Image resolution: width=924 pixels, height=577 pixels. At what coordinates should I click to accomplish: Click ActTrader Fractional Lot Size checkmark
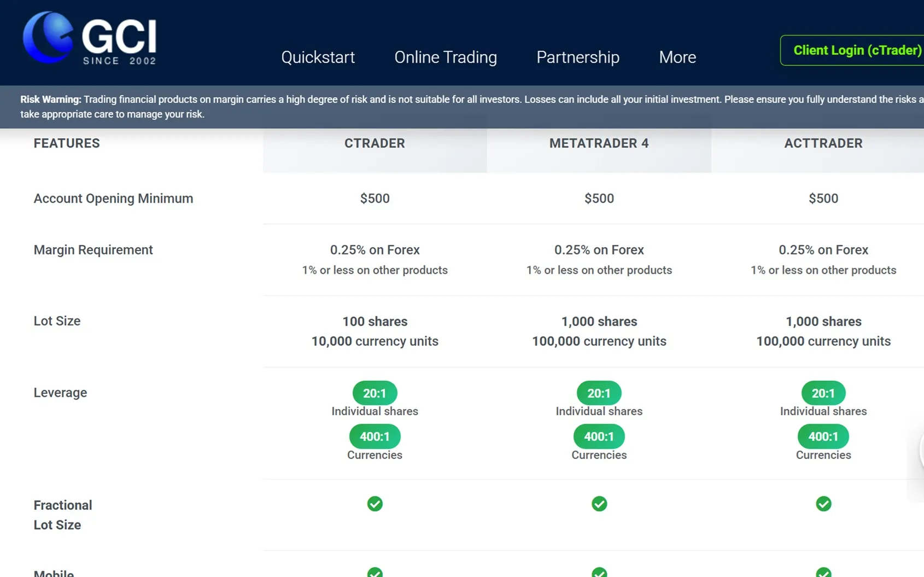[823, 504]
